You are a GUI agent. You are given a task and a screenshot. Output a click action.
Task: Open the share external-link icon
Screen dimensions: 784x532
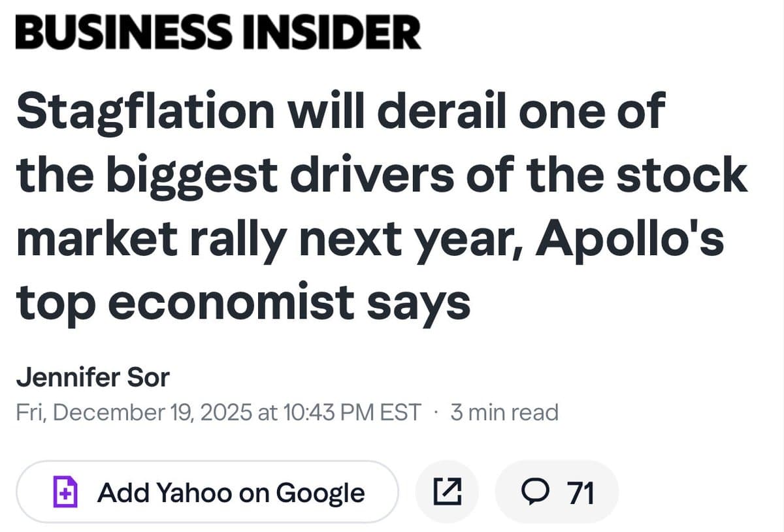(448, 492)
